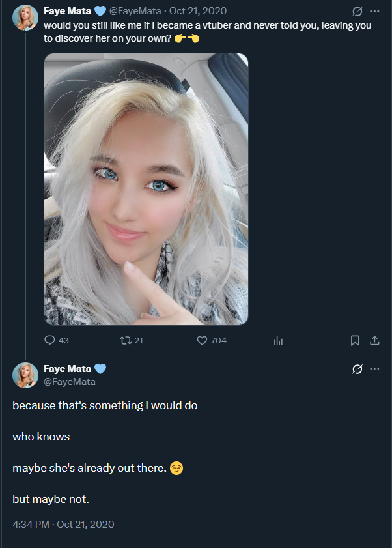Click the Faye Mata name on the top tweet
The height and width of the screenshot is (548, 392).
click(67, 10)
